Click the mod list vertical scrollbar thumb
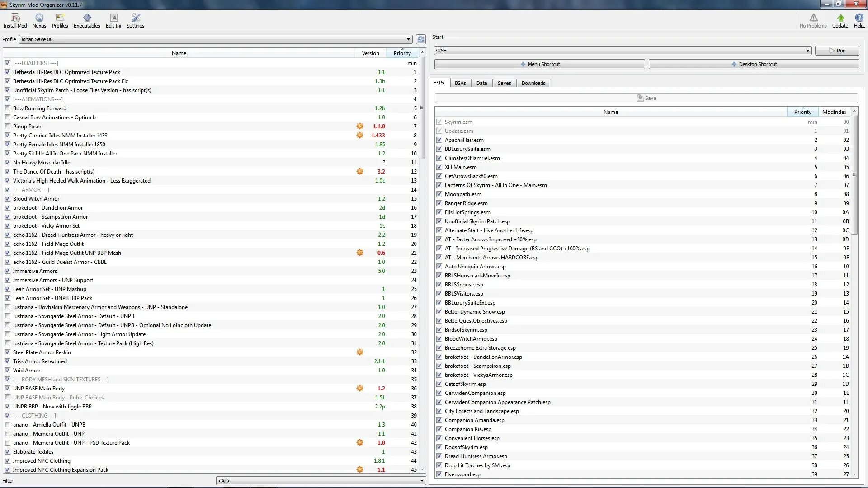This screenshot has width=868, height=488. [422, 108]
